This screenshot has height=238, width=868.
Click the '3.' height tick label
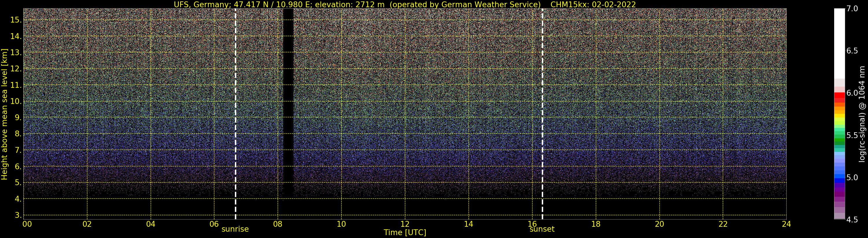coord(18,215)
